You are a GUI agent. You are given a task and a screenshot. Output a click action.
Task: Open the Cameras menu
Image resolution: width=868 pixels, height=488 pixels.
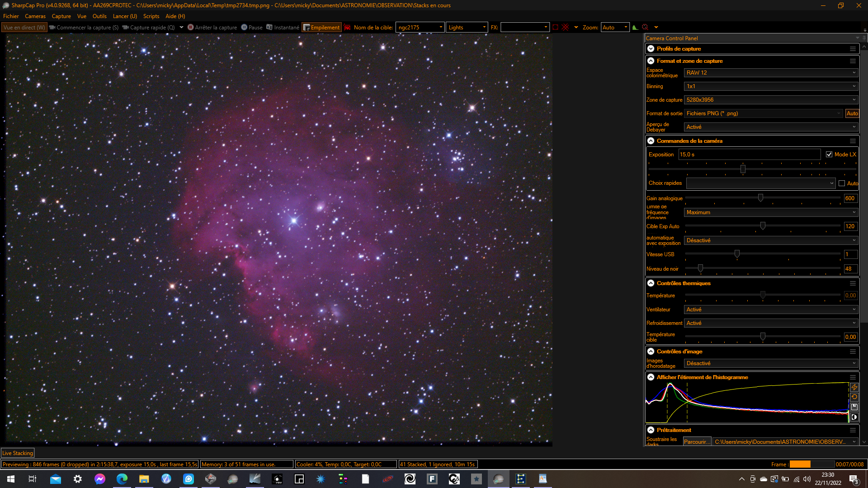click(35, 16)
